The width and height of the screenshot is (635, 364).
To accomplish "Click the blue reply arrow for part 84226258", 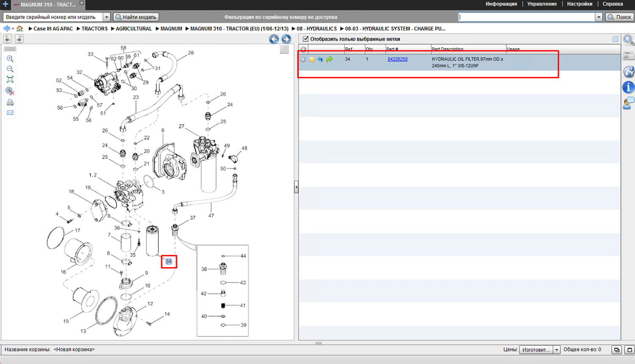I will pos(320,60).
